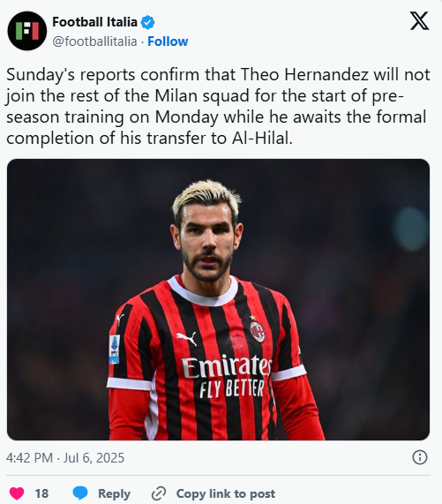Click the blue reply speech bubble icon

tap(80, 493)
